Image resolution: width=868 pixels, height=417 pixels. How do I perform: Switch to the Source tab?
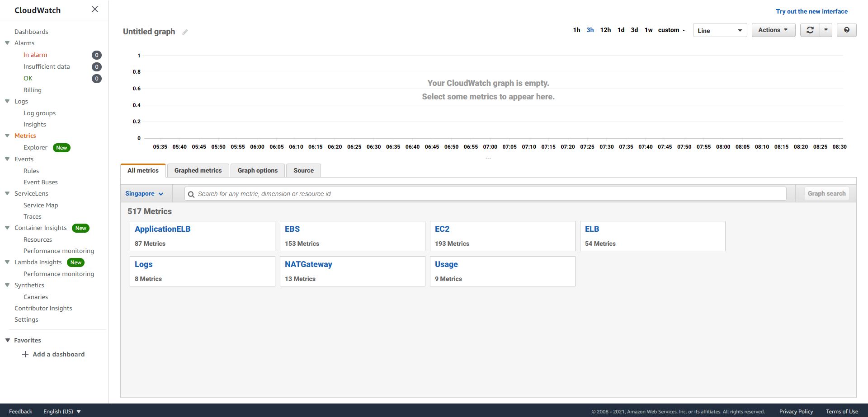tap(303, 171)
